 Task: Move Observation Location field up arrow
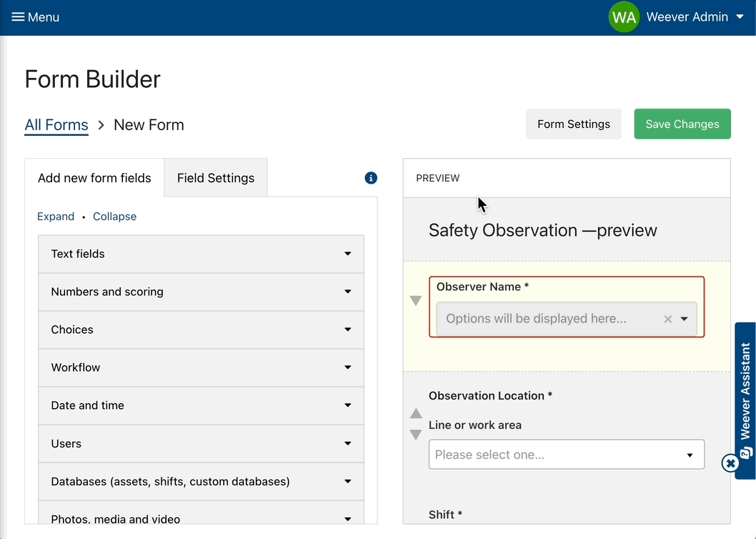click(416, 414)
